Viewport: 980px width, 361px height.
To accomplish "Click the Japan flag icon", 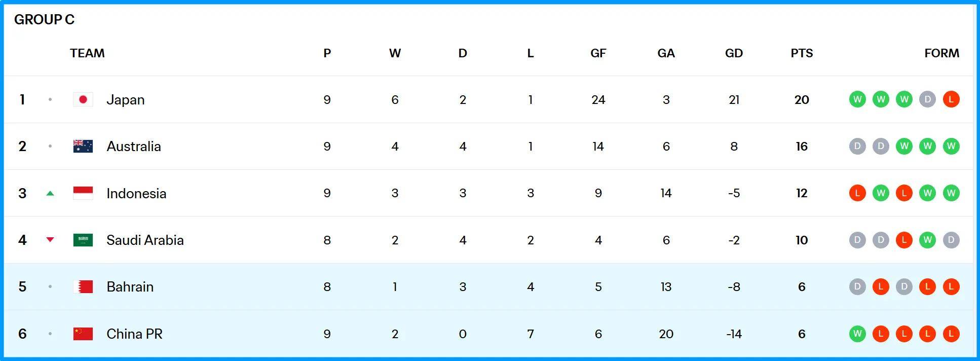I will tap(83, 99).
